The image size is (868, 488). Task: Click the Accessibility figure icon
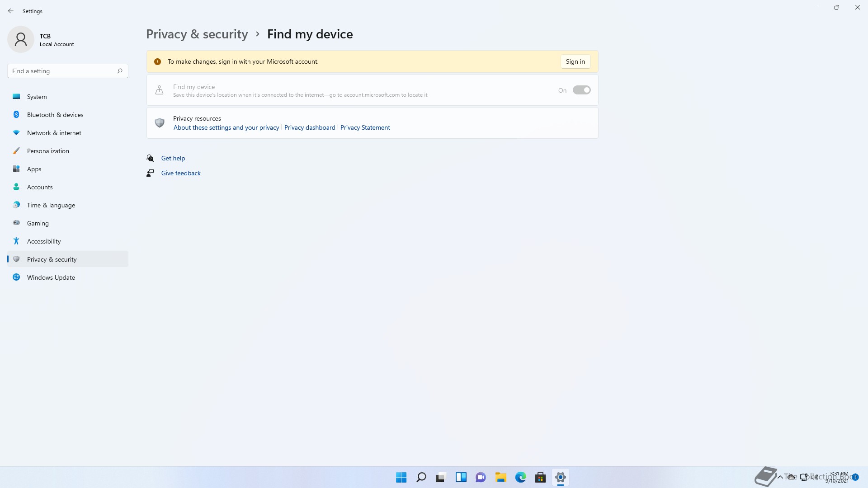(16, 241)
